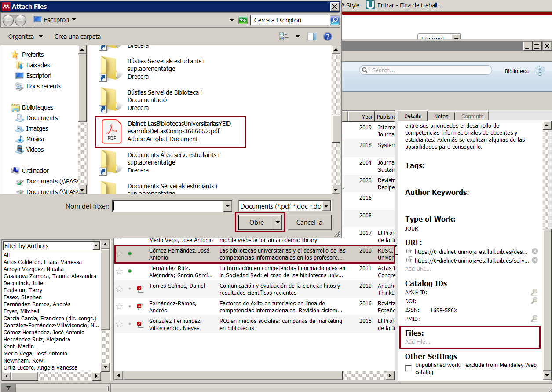This screenshot has width=552, height=392.
Task: Look up details by PMID
Action: pos(534,319)
